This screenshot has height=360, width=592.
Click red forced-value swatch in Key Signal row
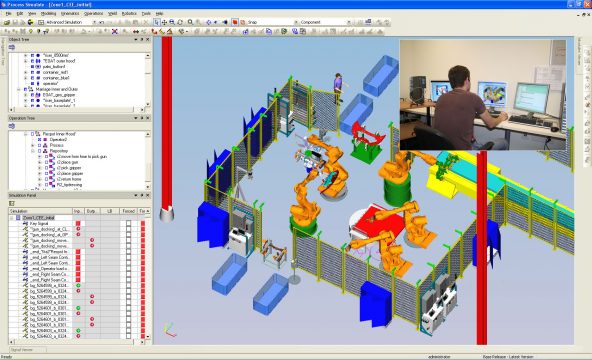[x=143, y=223]
